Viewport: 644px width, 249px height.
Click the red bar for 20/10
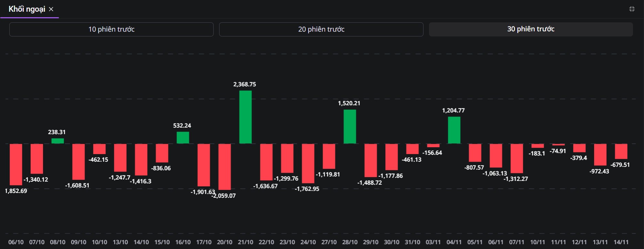click(225, 167)
